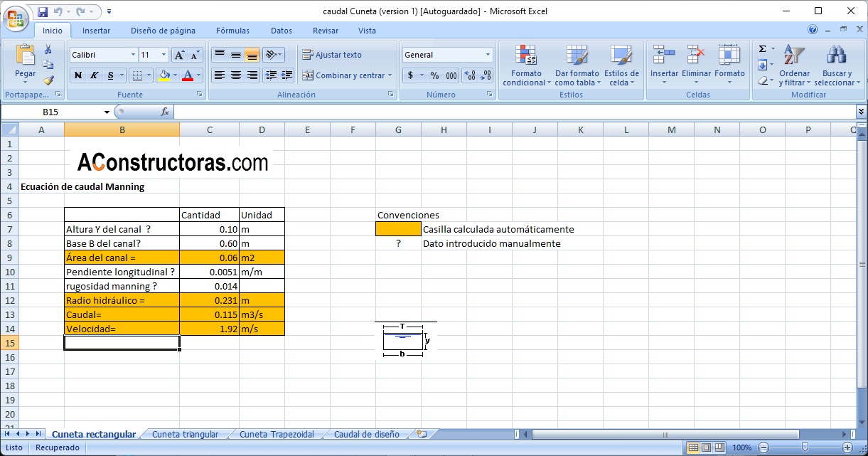This screenshot has height=456, width=868.
Task: Apply percent style to the cell
Action: pyautogui.click(x=434, y=75)
